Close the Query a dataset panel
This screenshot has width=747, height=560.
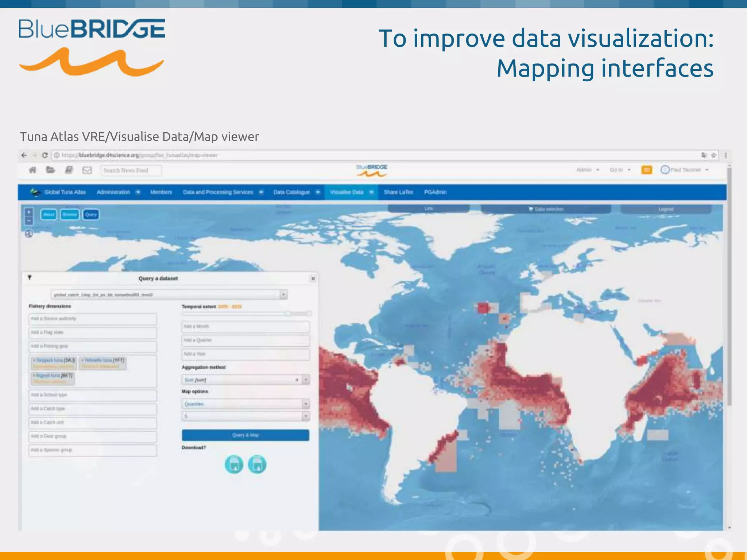313,279
